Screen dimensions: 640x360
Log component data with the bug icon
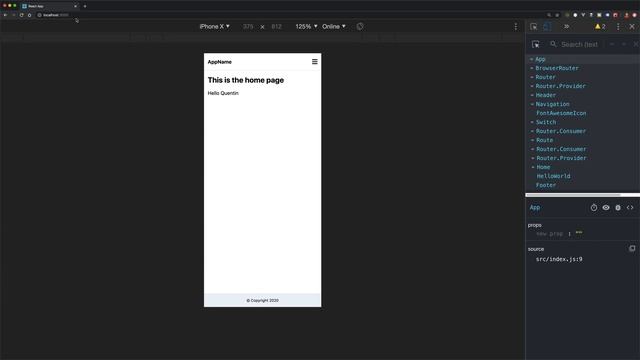pos(618,208)
